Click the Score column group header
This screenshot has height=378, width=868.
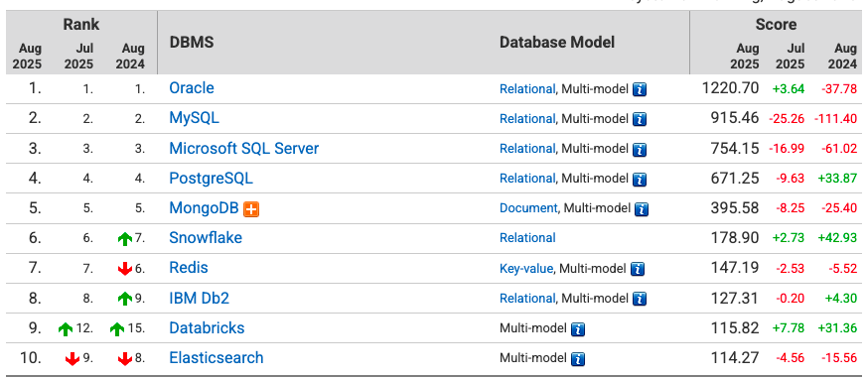tap(776, 25)
